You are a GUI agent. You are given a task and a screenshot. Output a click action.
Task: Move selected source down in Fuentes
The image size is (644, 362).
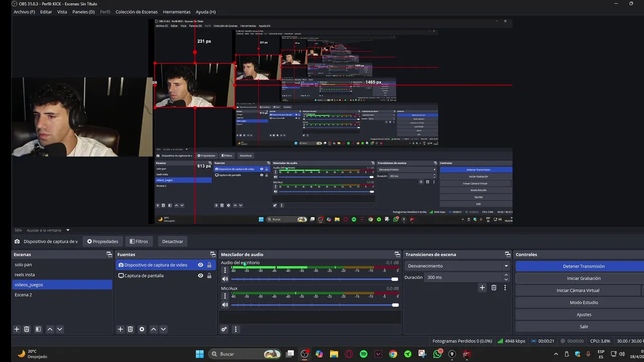tap(163, 329)
